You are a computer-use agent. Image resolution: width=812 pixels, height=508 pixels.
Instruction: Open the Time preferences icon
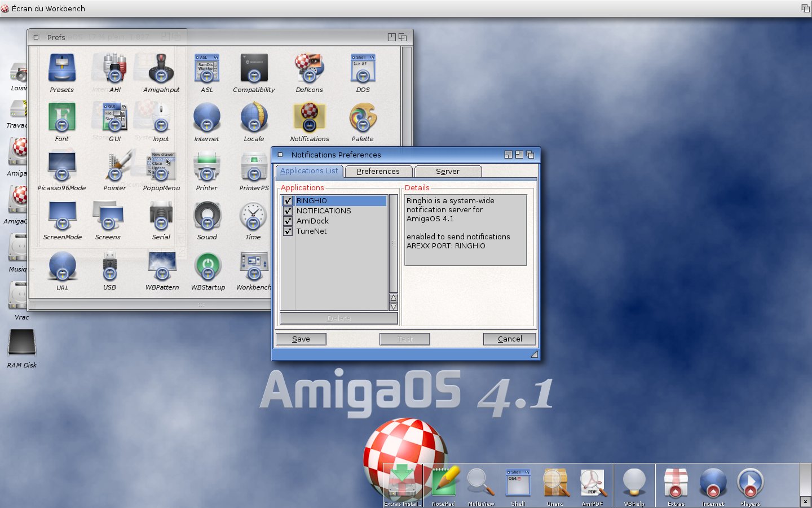pos(253,216)
